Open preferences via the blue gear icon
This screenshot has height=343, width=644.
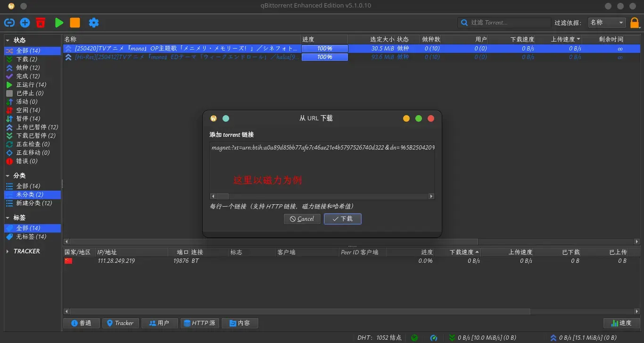pos(94,22)
